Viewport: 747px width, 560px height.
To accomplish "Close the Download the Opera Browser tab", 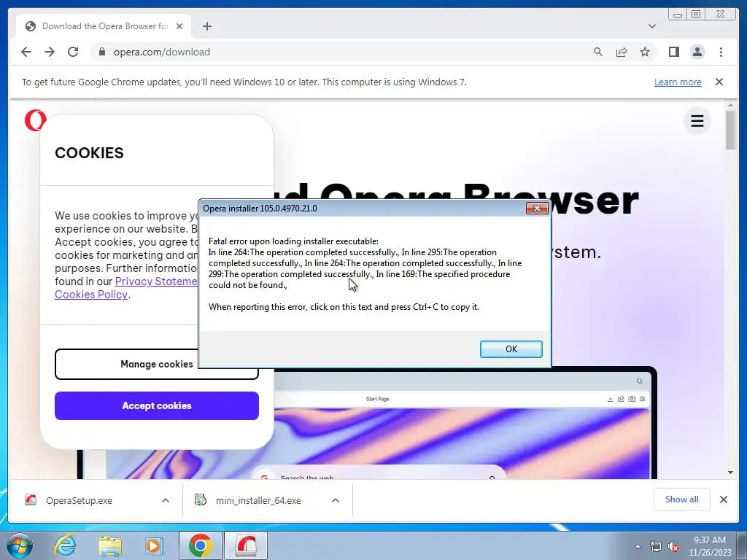I will pyautogui.click(x=179, y=26).
